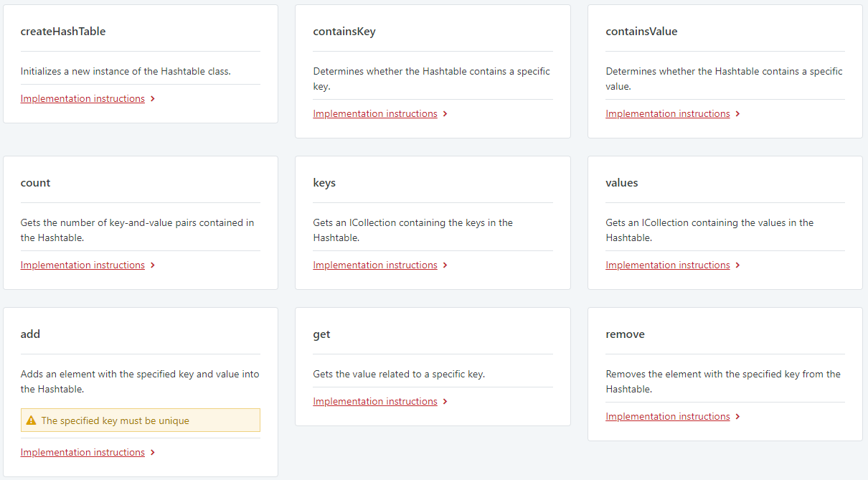The width and height of the screenshot is (868, 480).
Task: Click the chevron icon on the containsValue card
Action: click(x=737, y=113)
